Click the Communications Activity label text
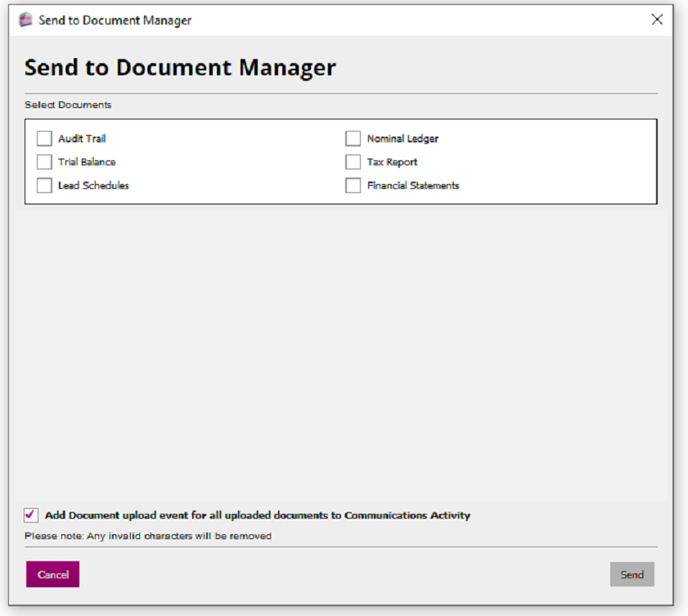The height and width of the screenshot is (616, 688). pyautogui.click(x=407, y=515)
